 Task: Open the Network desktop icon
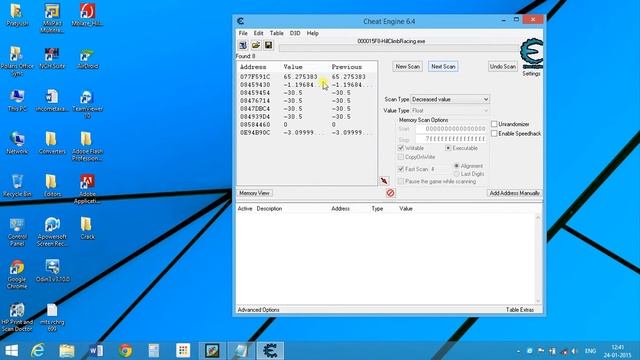17,143
